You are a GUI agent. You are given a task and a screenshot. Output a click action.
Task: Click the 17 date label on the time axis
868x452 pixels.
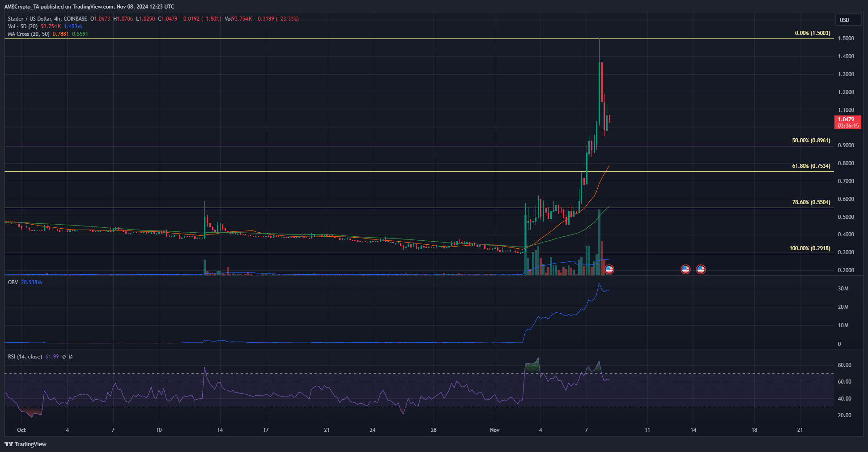pos(266,430)
